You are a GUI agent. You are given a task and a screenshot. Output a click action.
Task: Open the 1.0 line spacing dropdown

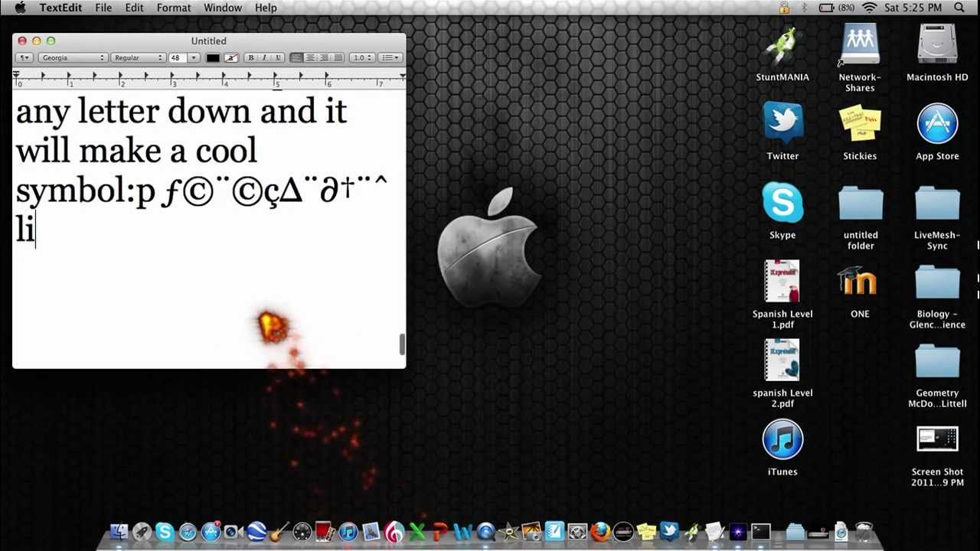tap(361, 57)
